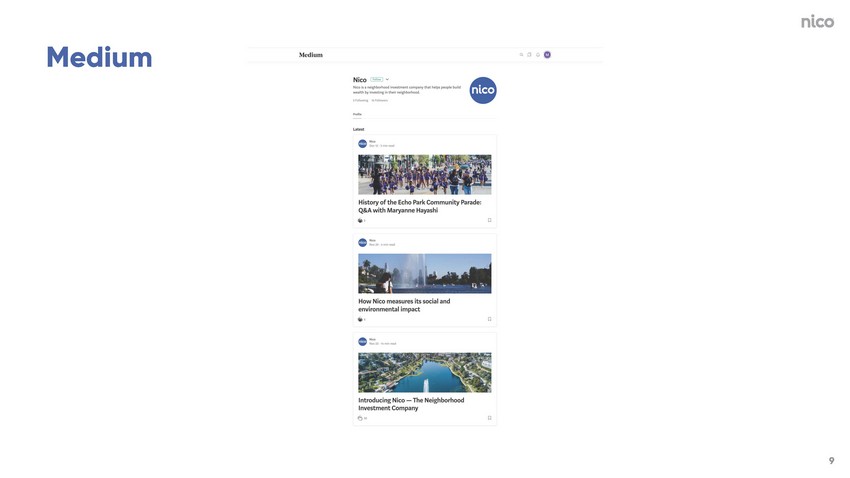Click the Medium logo in the header
The height and width of the screenshot is (478, 850).
click(311, 55)
